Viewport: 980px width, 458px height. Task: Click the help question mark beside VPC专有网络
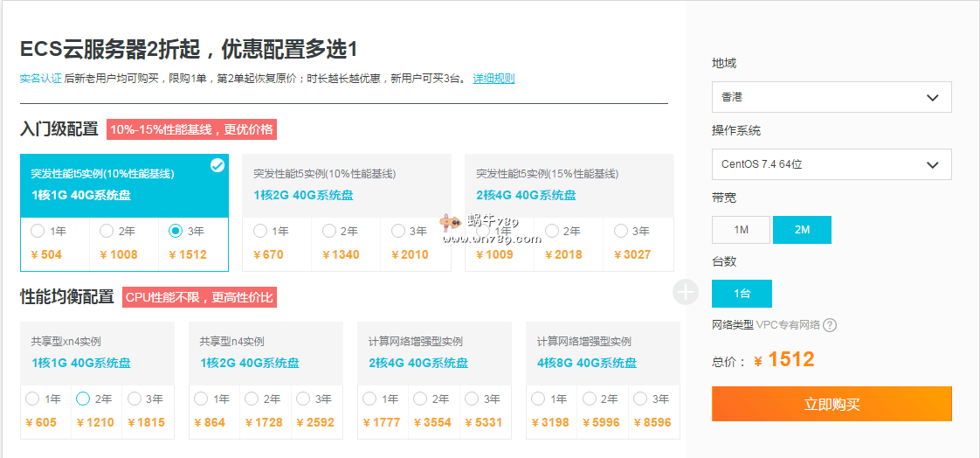click(x=830, y=325)
